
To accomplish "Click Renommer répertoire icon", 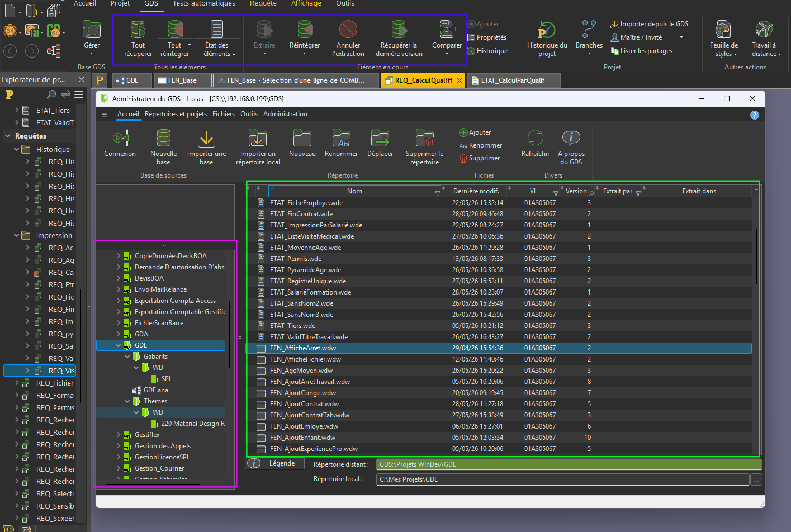I will pyautogui.click(x=341, y=138).
